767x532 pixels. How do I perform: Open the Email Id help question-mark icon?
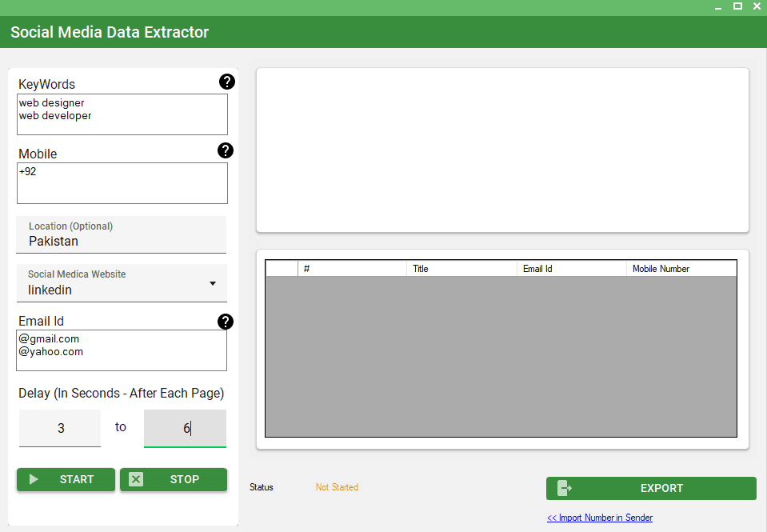click(x=226, y=322)
